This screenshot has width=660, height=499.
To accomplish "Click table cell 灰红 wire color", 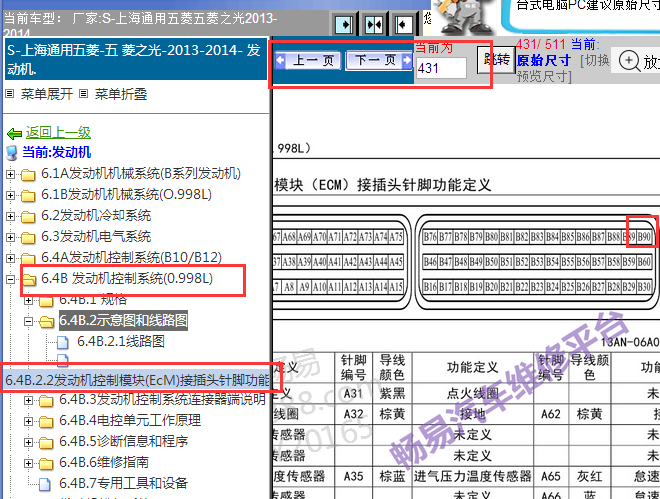I will (x=589, y=476).
